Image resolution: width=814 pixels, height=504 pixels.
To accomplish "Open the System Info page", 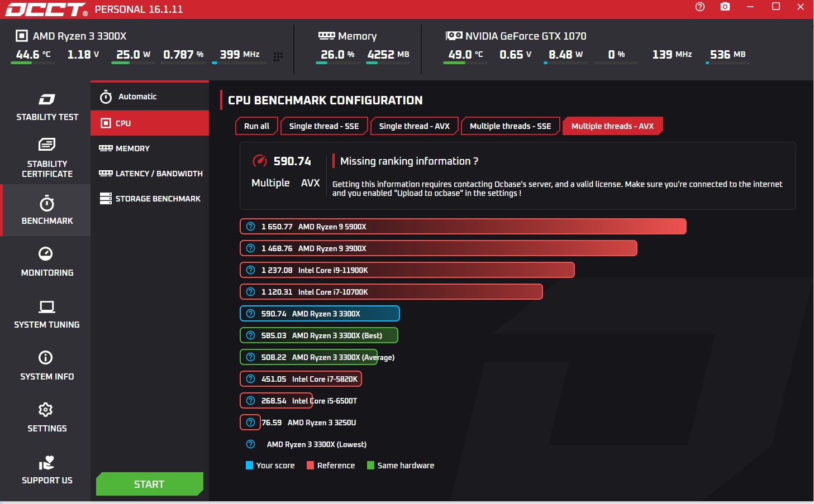I will tap(47, 366).
